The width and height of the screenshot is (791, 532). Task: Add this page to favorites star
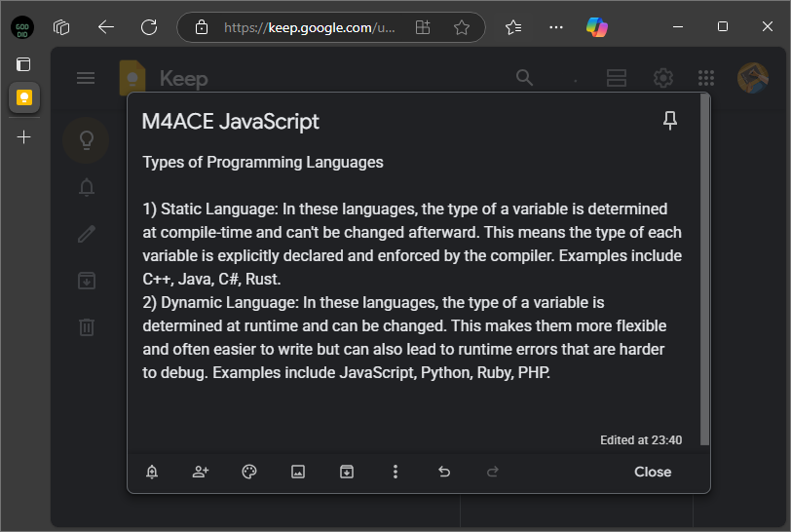(462, 27)
